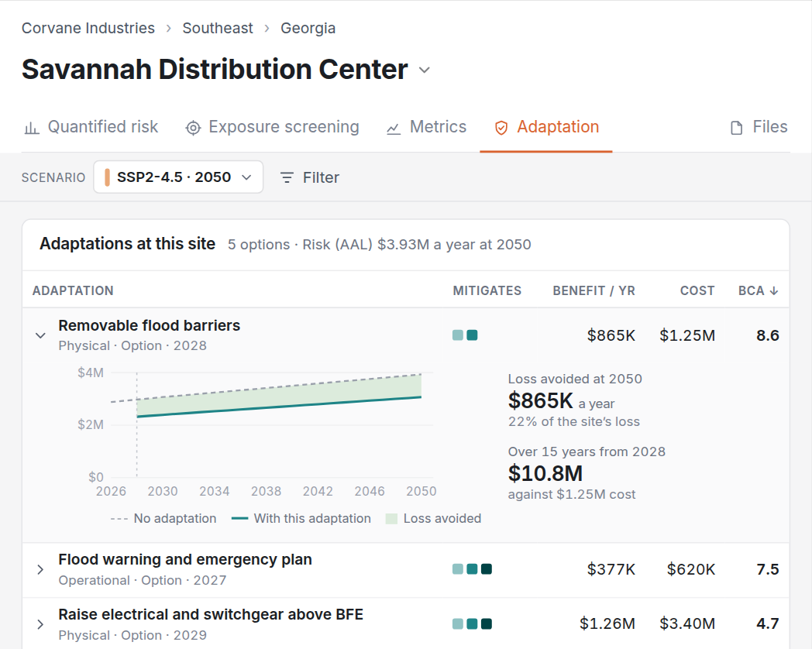Click 'Operational · Option · 2027' subtitle
The height and width of the screenshot is (649, 812).
[143, 580]
